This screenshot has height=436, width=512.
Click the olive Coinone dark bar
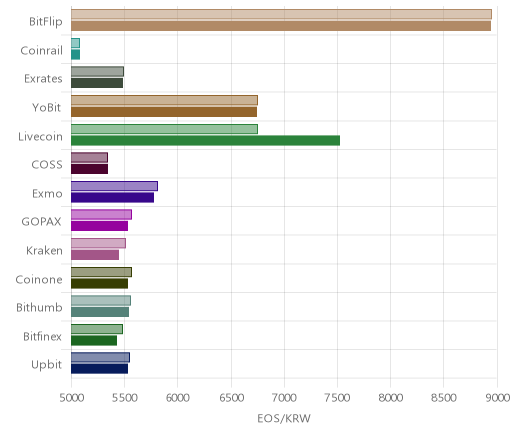tap(100, 284)
